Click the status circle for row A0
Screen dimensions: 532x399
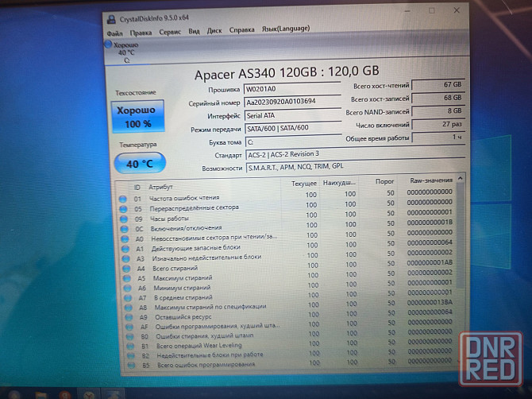125,239
